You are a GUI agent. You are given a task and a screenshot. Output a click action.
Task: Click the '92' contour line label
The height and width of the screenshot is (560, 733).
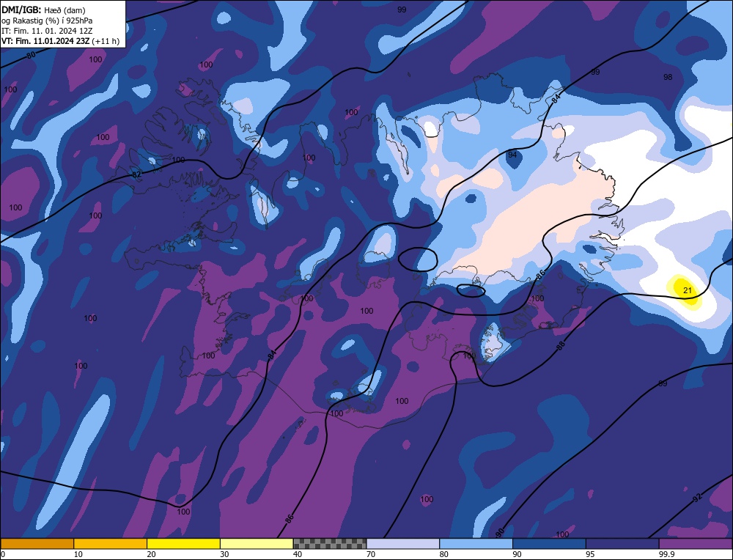click(x=697, y=498)
